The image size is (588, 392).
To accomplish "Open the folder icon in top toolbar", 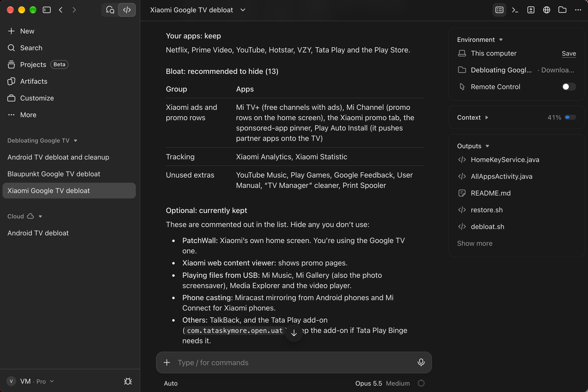I will coord(562,10).
